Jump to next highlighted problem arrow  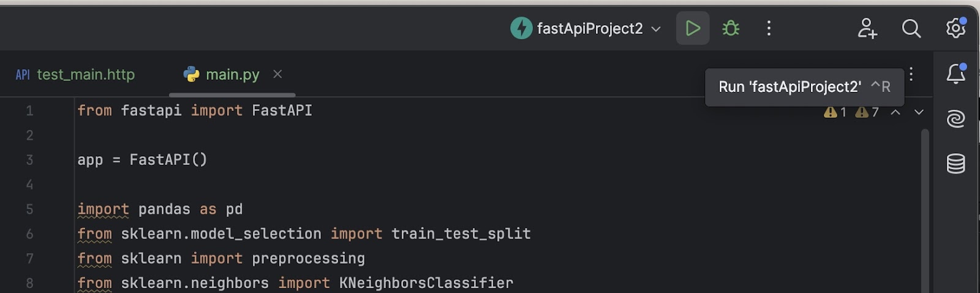(919, 112)
